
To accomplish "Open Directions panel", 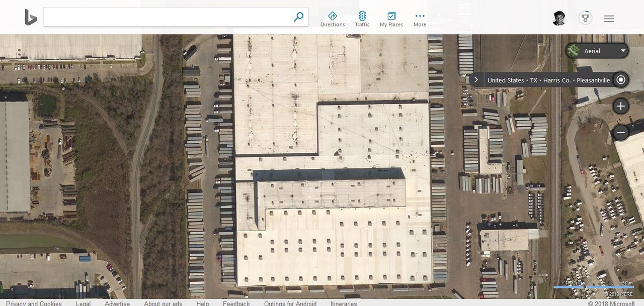I will pyautogui.click(x=333, y=19).
